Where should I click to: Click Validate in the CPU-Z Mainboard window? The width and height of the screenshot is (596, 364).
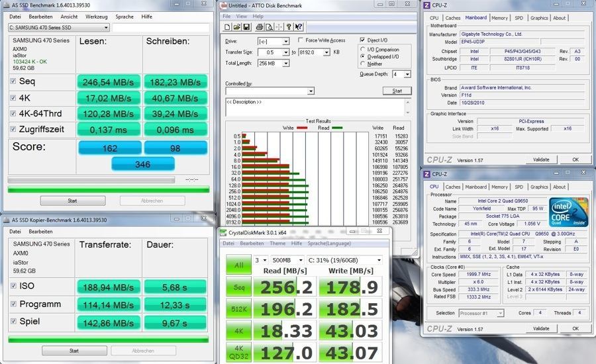pyautogui.click(x=541, y=159)
